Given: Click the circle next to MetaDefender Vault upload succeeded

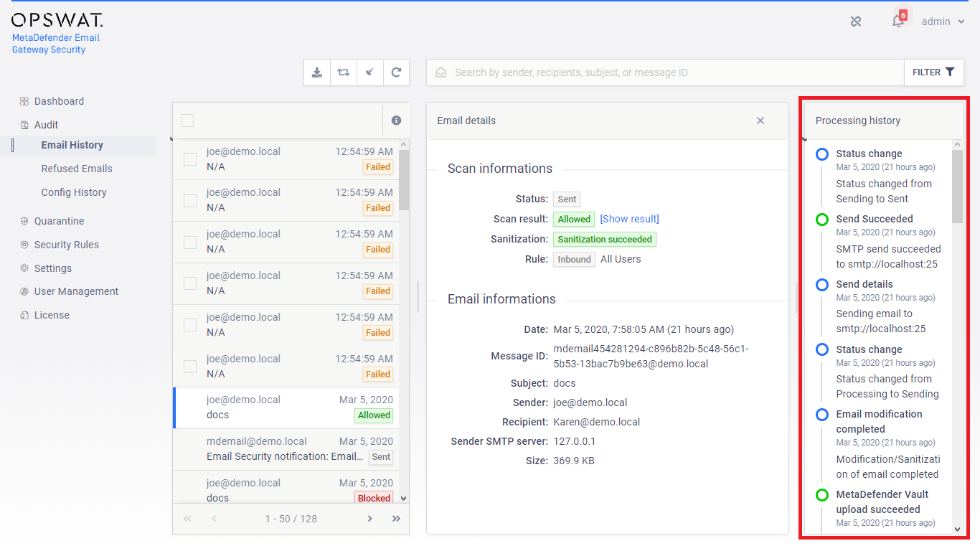Looking at the screenshot, I should (x=822, y=495).
